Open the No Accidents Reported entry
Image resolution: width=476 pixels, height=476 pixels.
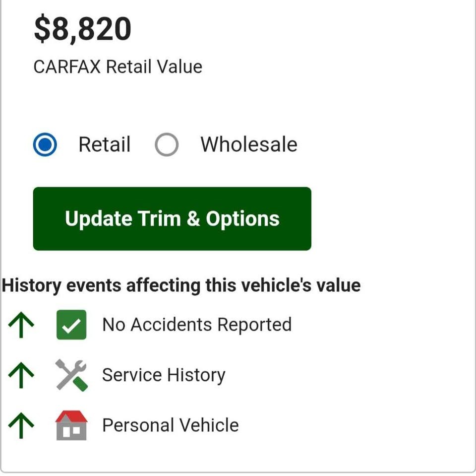[197, 324]
